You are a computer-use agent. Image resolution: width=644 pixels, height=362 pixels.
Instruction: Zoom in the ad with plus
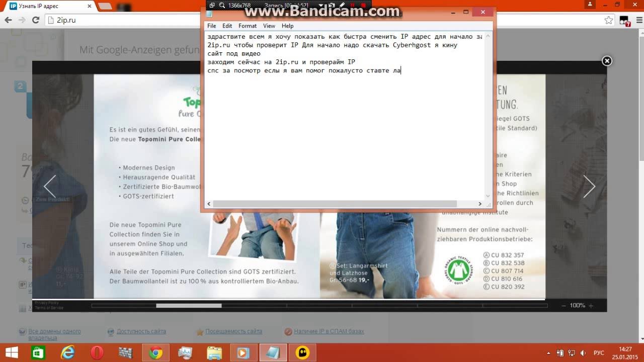click(591, 305)
